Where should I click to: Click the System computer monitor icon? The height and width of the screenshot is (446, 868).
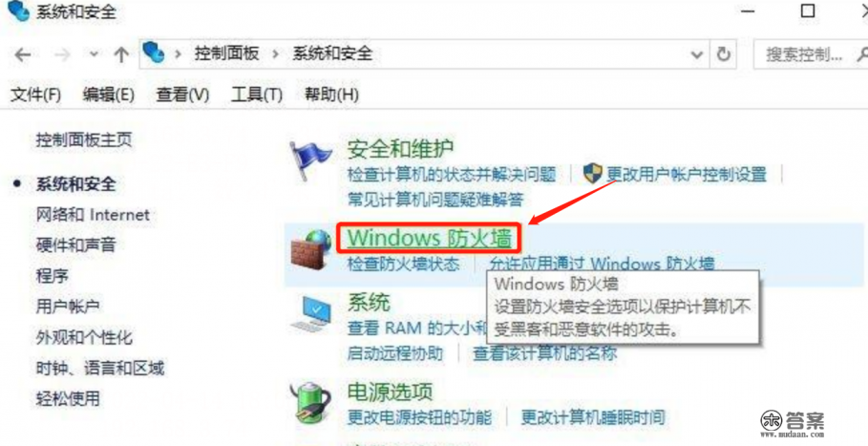[x=311, y=315]
